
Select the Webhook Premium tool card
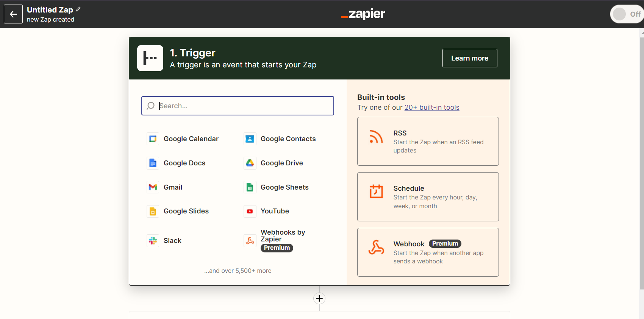click(428, 252)
